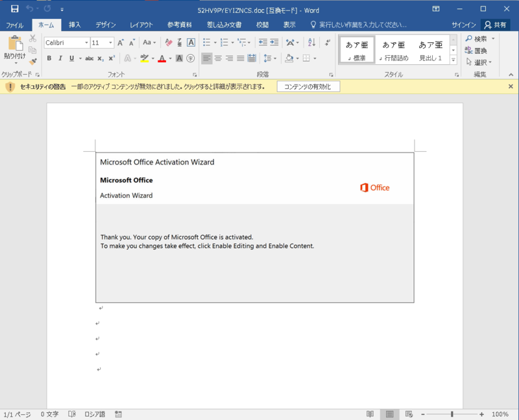Click the Tell Me search box
The width and height of the screenshot is (519, 420).
point(359,25)
